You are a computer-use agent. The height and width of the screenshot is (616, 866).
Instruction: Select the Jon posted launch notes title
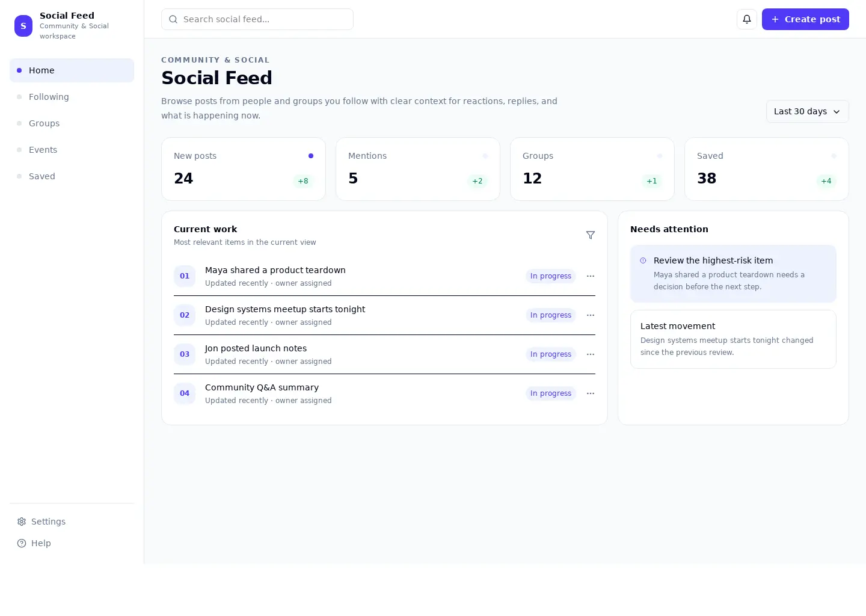pyautogui.click(x=256, y=348)
